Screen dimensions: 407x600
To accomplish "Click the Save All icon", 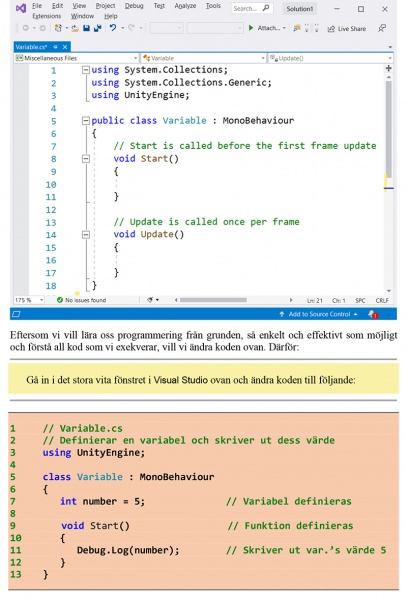I will (x=98, y=28).
